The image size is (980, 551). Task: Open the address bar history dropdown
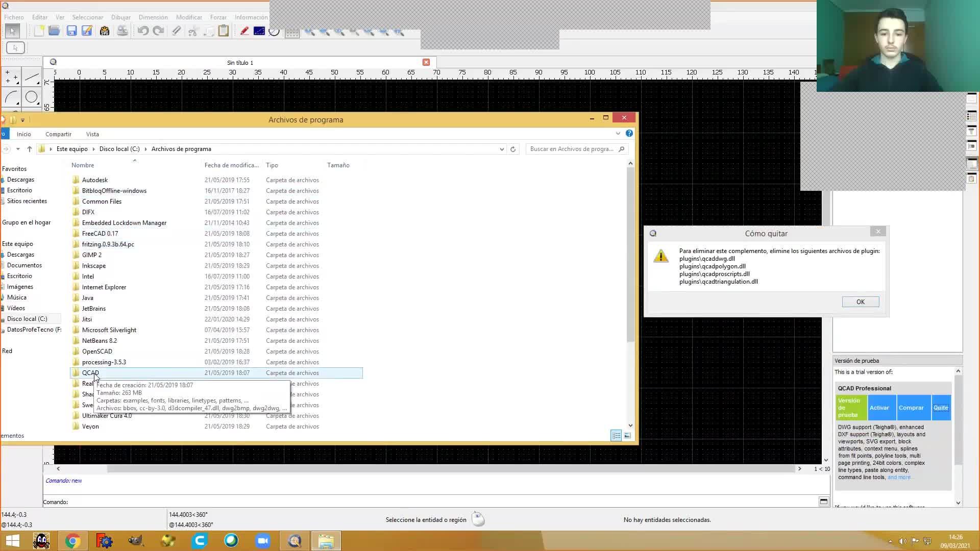coord(502,149)
